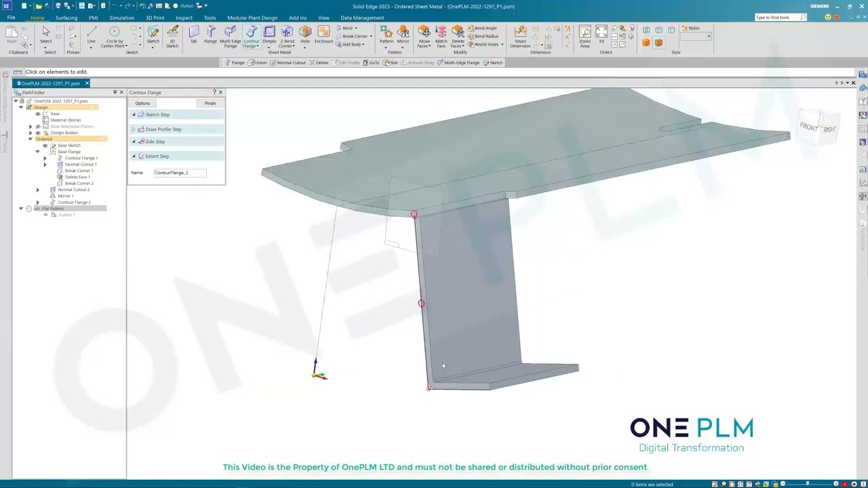Select the Move Faces tool
Image resolution: width=868 pixels, height=488 pixels.
pos(424,37)
